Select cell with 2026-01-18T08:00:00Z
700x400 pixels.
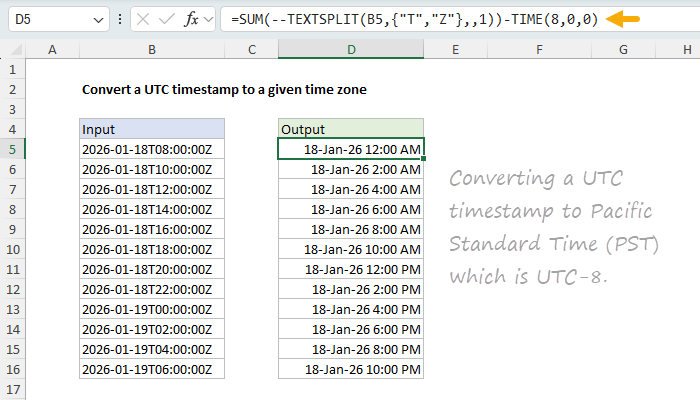pos(152,149)
